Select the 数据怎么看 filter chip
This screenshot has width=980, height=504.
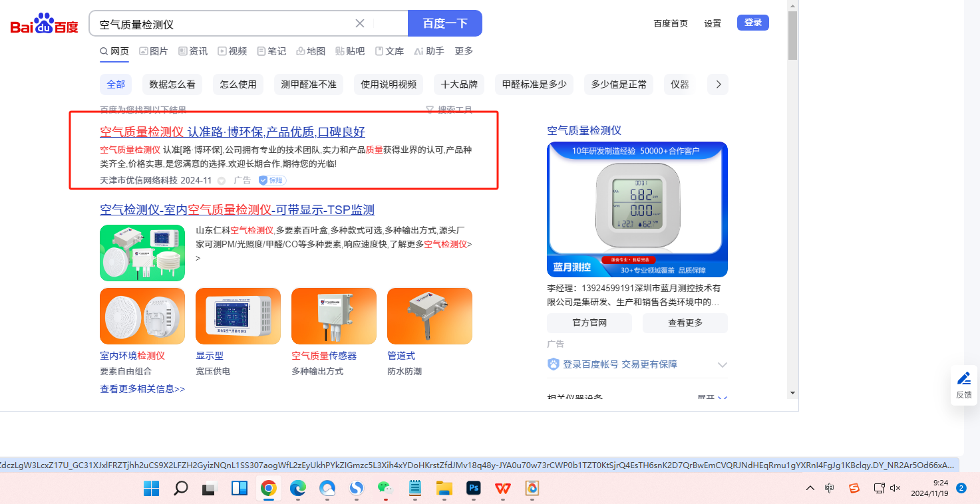pyautogui.click(x=172, y=84)
